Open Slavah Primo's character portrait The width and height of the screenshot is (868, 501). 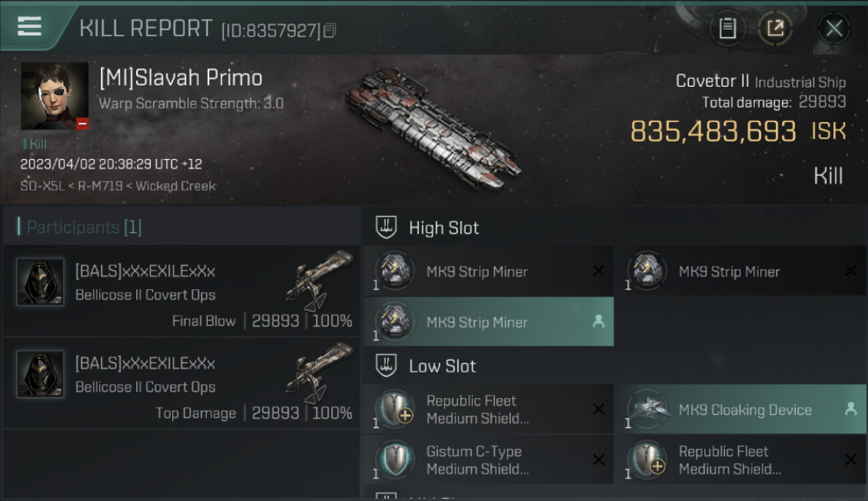[55, 96]
